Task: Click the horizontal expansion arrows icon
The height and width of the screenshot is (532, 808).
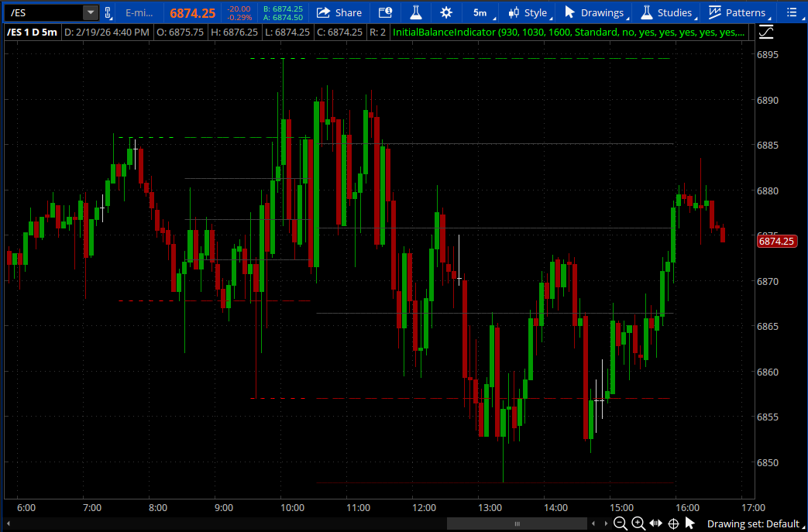Action: point(655,523)
